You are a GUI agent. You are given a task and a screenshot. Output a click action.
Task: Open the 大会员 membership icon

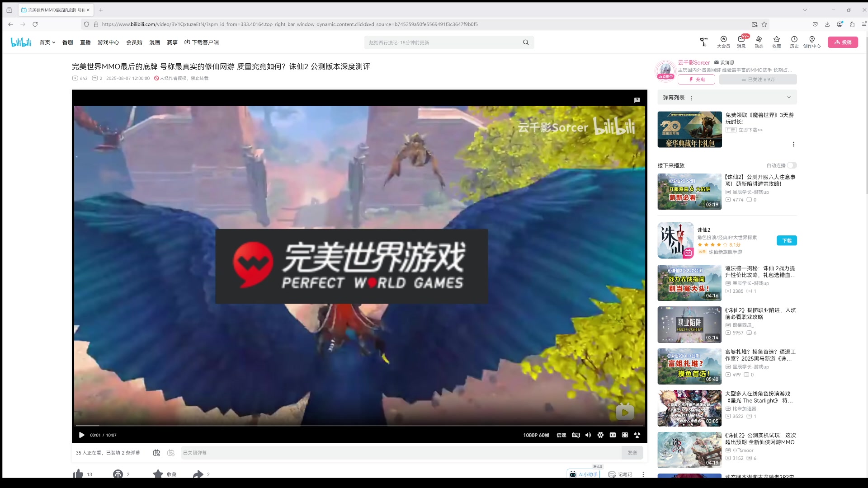pyautogui.click(x=723, y=42)
